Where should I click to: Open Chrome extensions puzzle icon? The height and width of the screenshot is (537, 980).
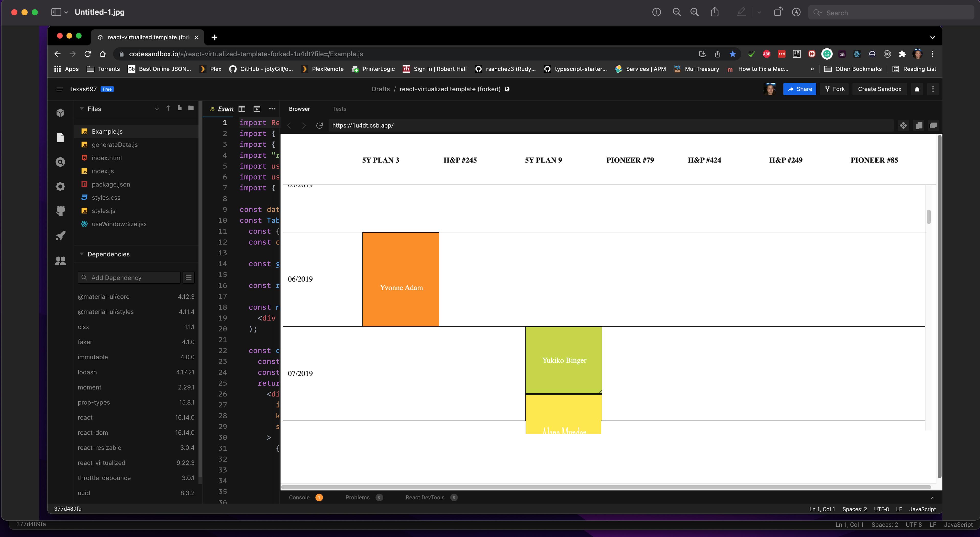902,54
